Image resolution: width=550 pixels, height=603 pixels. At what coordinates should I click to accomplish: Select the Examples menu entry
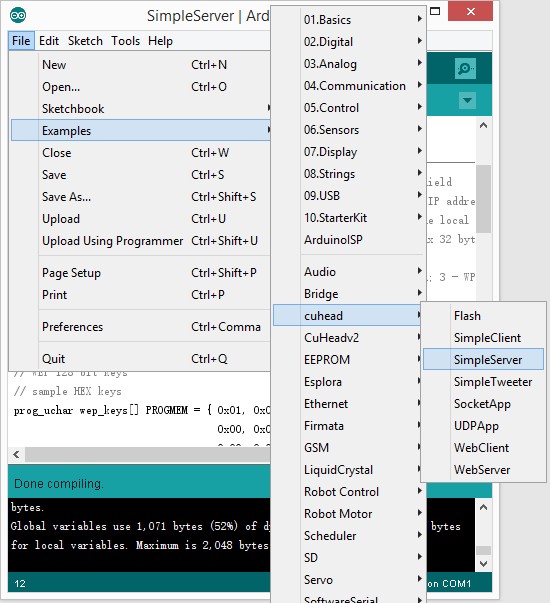tap(140, 130)
